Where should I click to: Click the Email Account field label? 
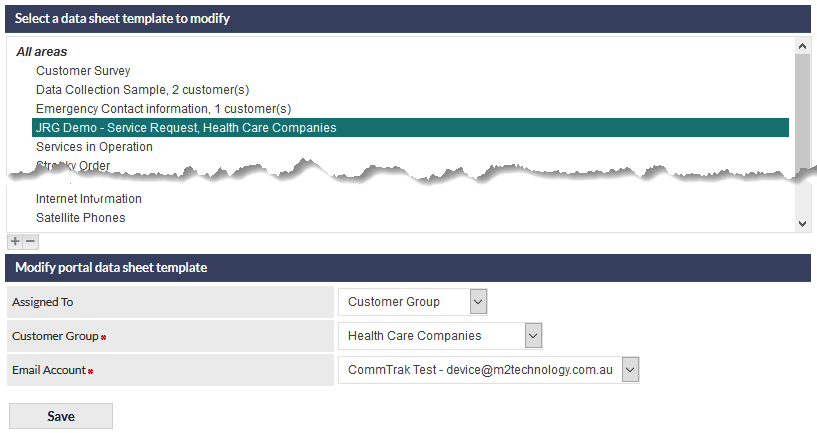[49, 370]
